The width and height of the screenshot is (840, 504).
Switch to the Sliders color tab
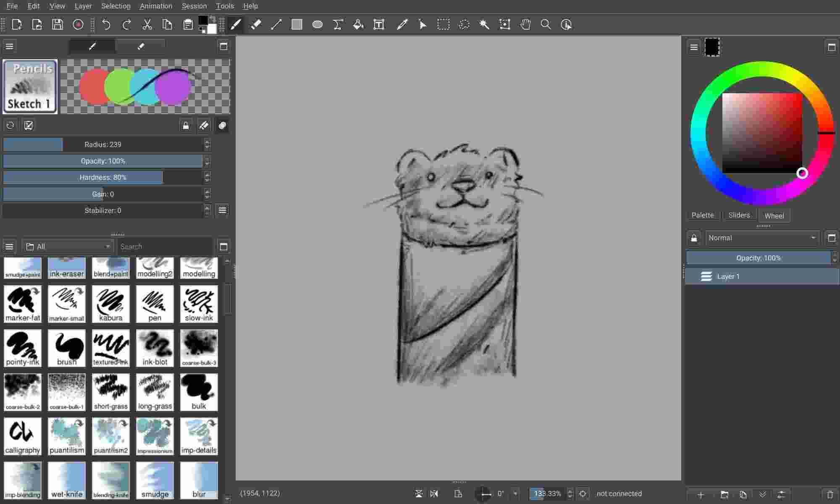(739, 215)
